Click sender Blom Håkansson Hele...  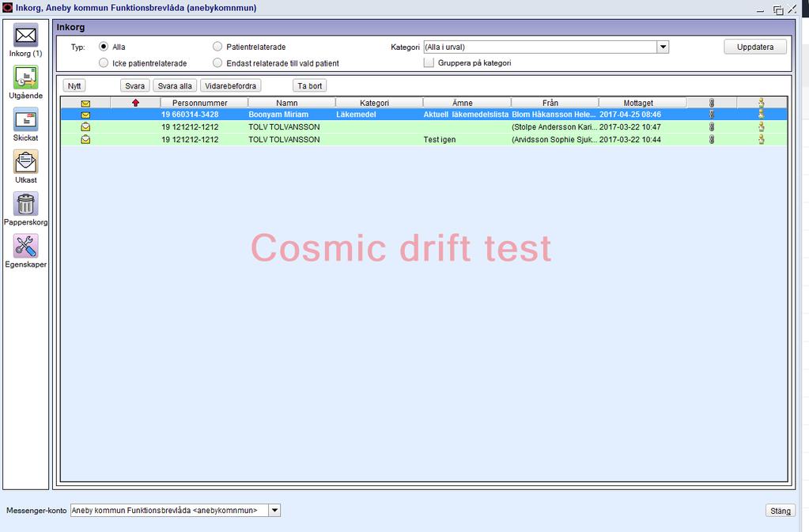554,115
